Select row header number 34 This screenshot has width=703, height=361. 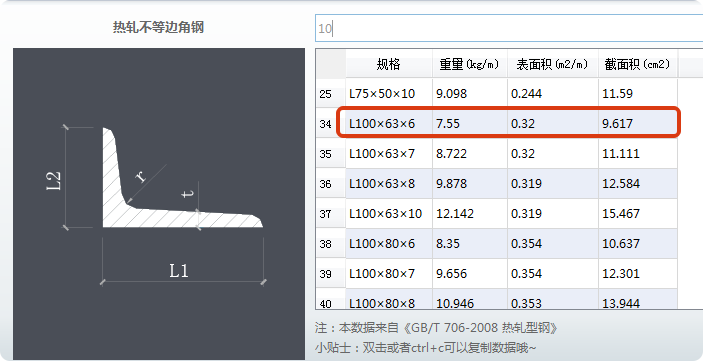[330, 124]
